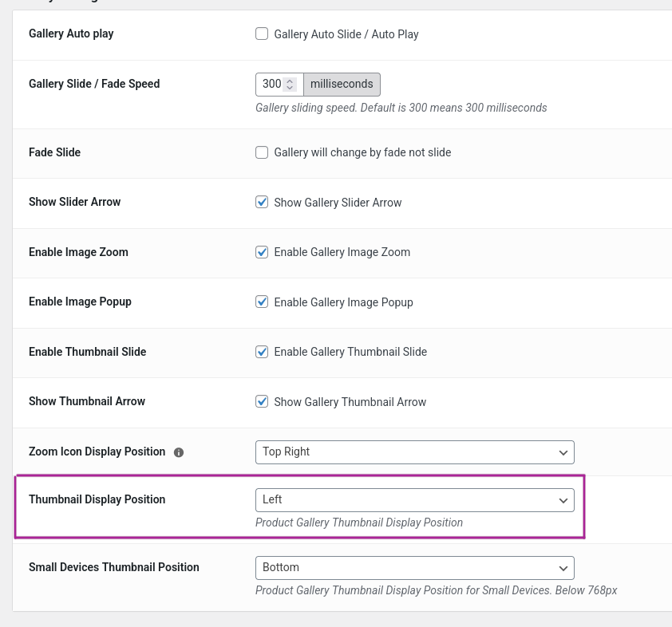Click the chevron on the Top Right select
672x627 pixels.
click(x=563, y=452)
